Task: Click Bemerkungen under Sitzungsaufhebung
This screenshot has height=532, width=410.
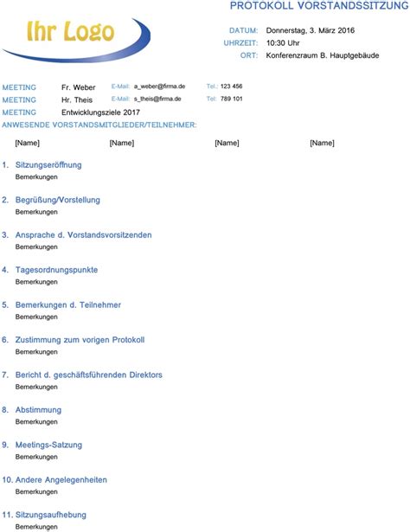Action: point(36,527)
